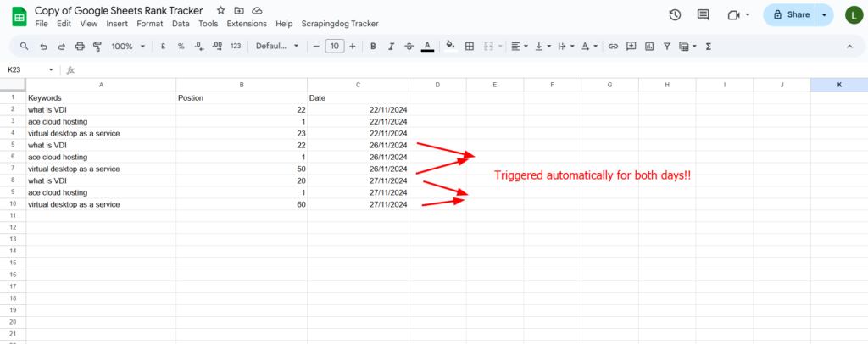
Task: Open the Insert menu
Action: pos(117,24)
